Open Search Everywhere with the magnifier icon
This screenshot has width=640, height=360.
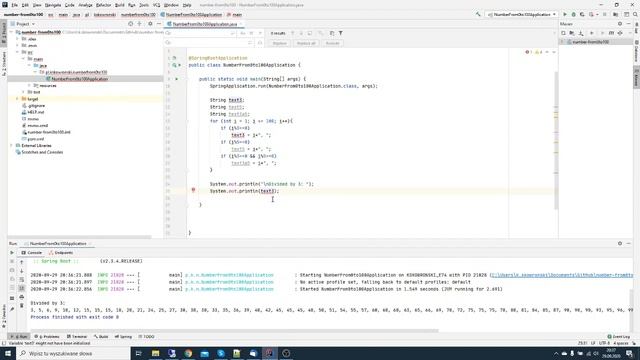[636, 14]
